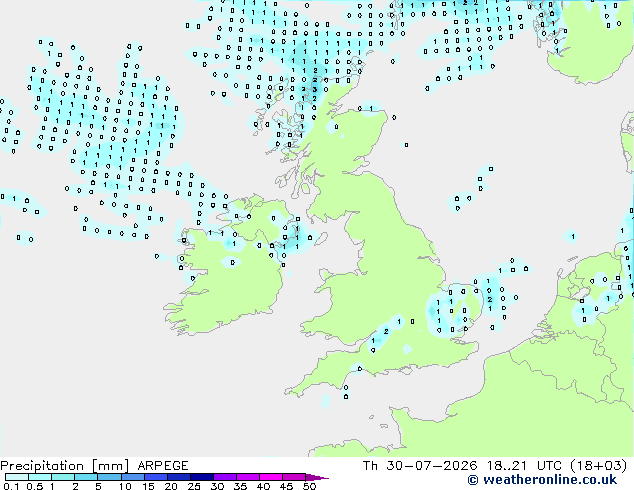Click the "Th" weekday abbreviation

tap(370, 466)
